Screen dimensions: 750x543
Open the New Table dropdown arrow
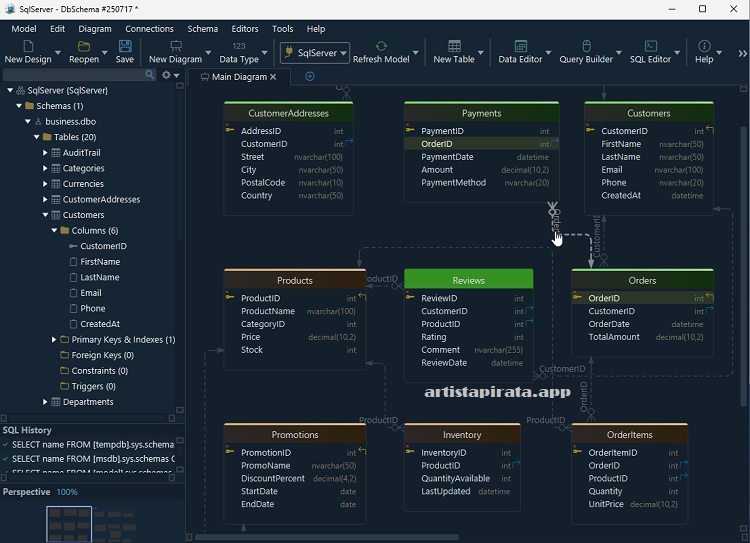tap(481, 53)
